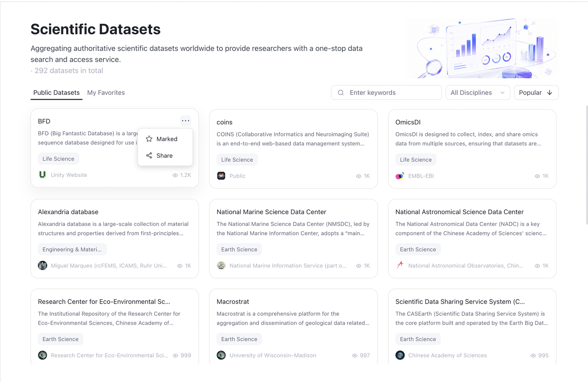Open the Popular sort dropdown
The image size is (588, 382).
coord(536,93)
